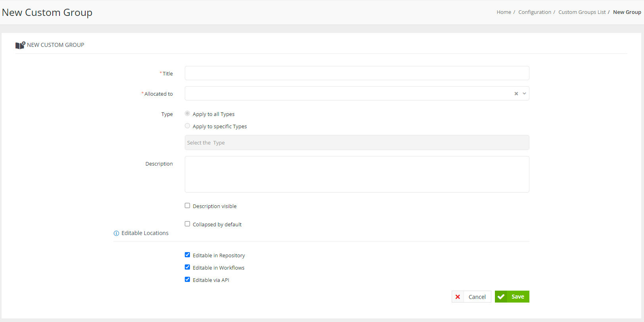644x322 pixels.
Task: Go to Home breadcrumb
Action: (x=504, y=12)
